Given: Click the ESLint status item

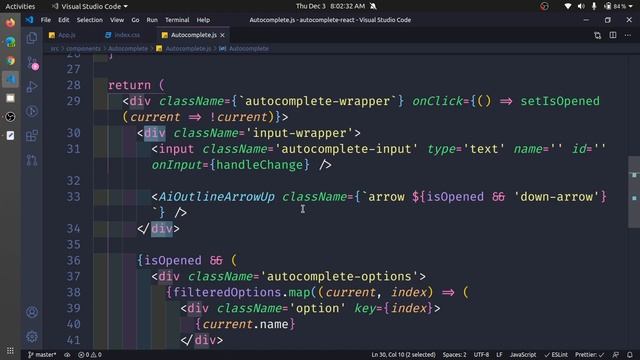Looking at the screenshot, I should [x=556, y=355].
